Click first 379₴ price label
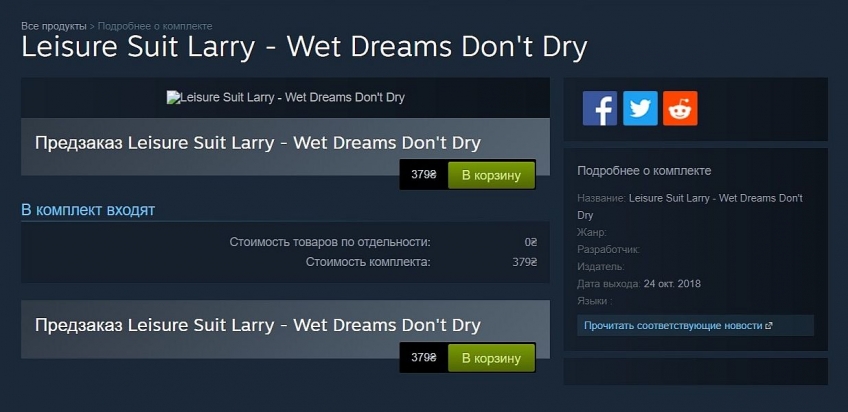Image resolution: width=848 pixels, height=412 pixels. click(423, 175)
